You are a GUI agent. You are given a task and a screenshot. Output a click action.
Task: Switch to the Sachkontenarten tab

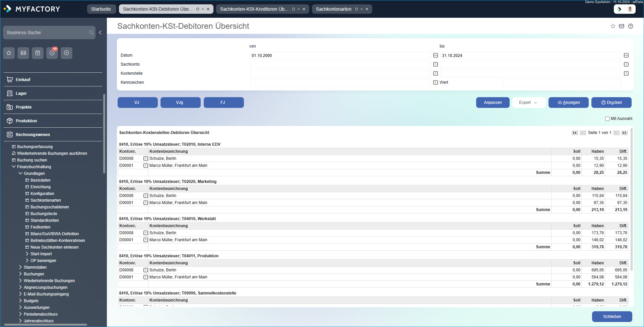(x=333, y=9)
